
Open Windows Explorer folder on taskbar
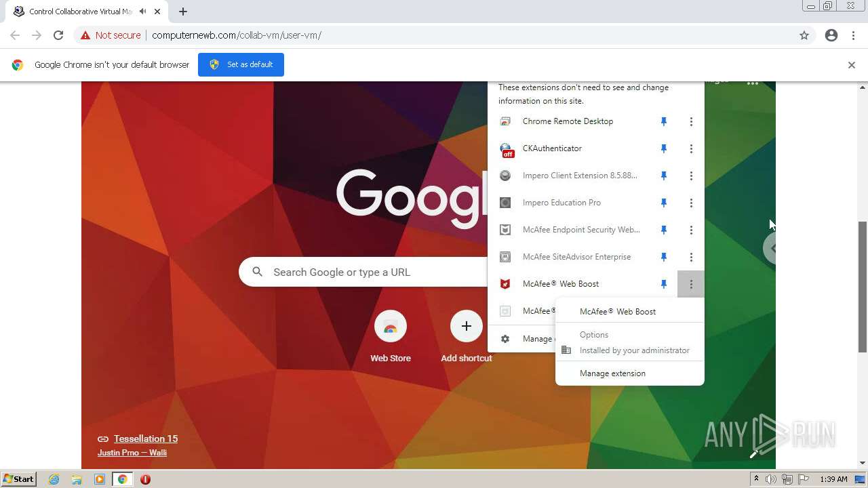(77, 479)
